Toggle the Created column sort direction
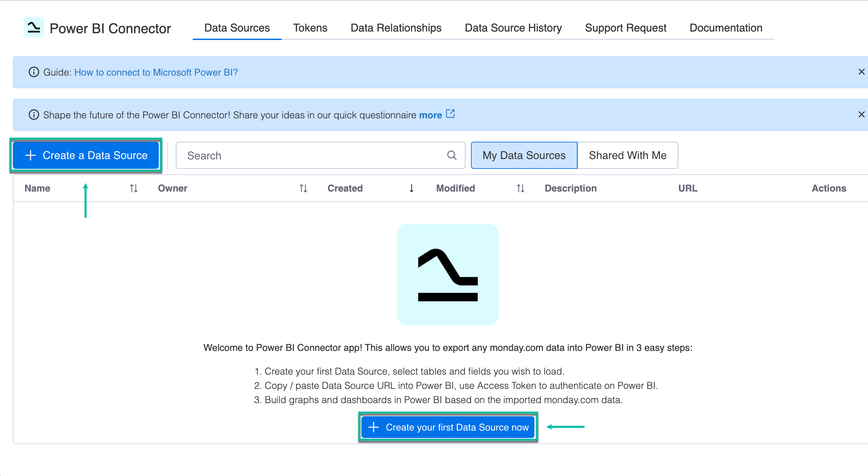The height and width of the screenshot is (476, 868). tap(412, 189)
